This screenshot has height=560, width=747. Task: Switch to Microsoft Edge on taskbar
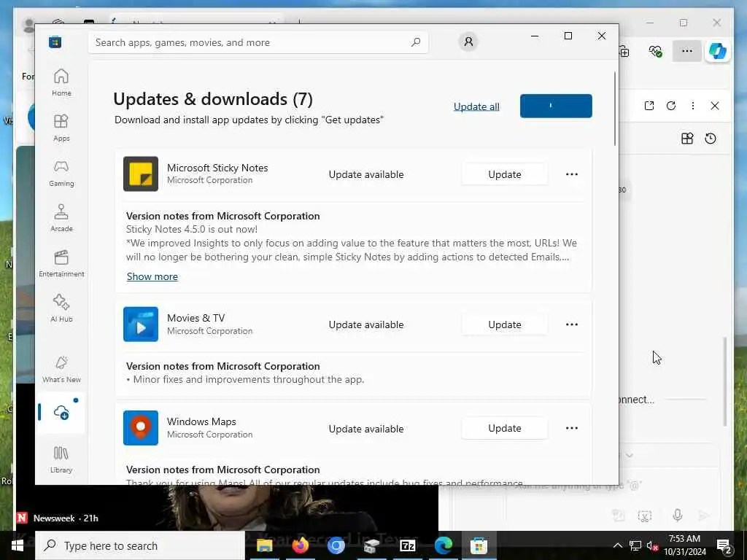443,545
